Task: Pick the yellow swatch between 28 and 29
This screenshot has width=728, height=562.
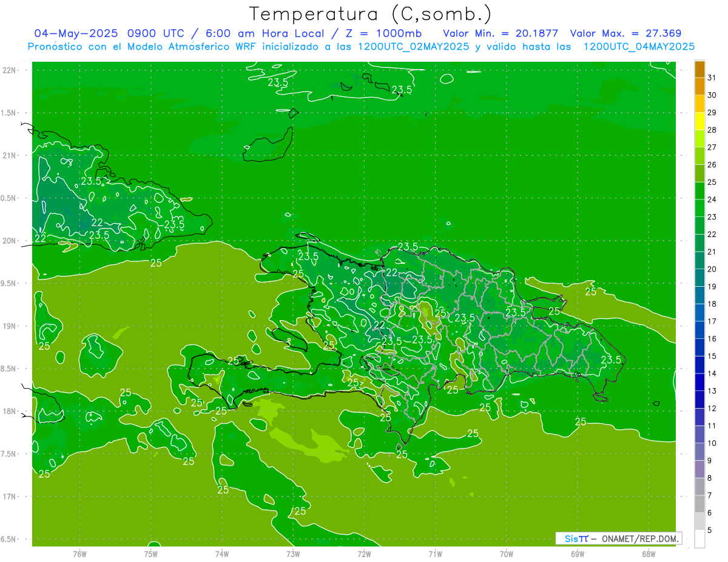Action: click(699, 121)
